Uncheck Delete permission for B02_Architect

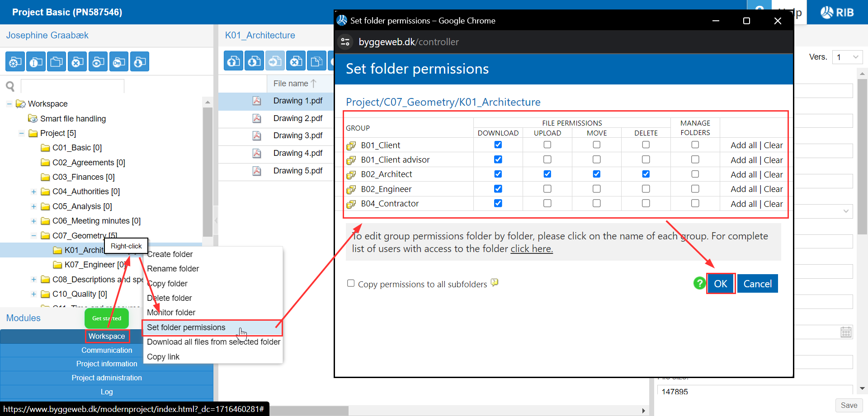click(x=646, y=174)
